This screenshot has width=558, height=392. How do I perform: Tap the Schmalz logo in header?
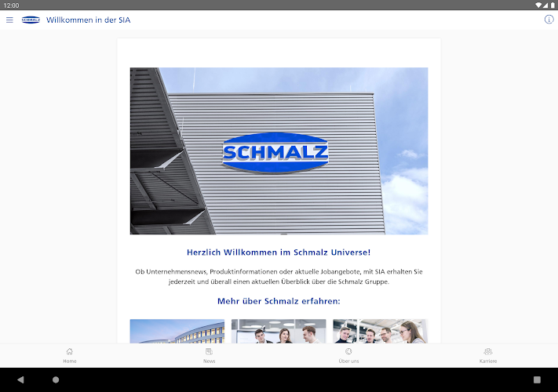pyautogui.click(x=31, y=20)
